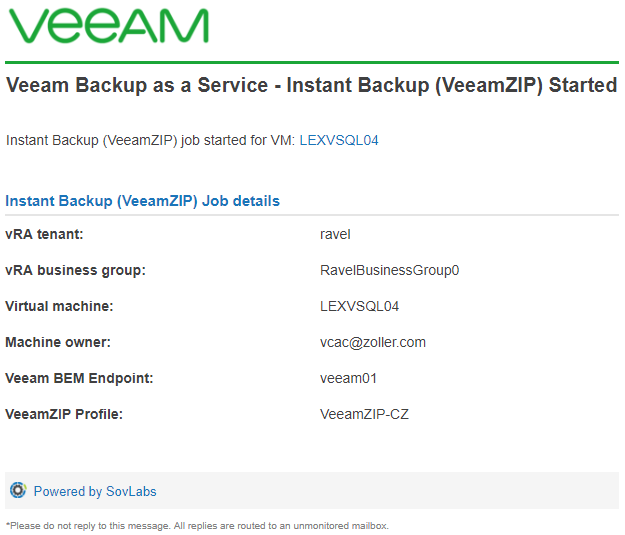
Task: Click the VeeamZIP Profile label
Action: click(x=64, y=414)
